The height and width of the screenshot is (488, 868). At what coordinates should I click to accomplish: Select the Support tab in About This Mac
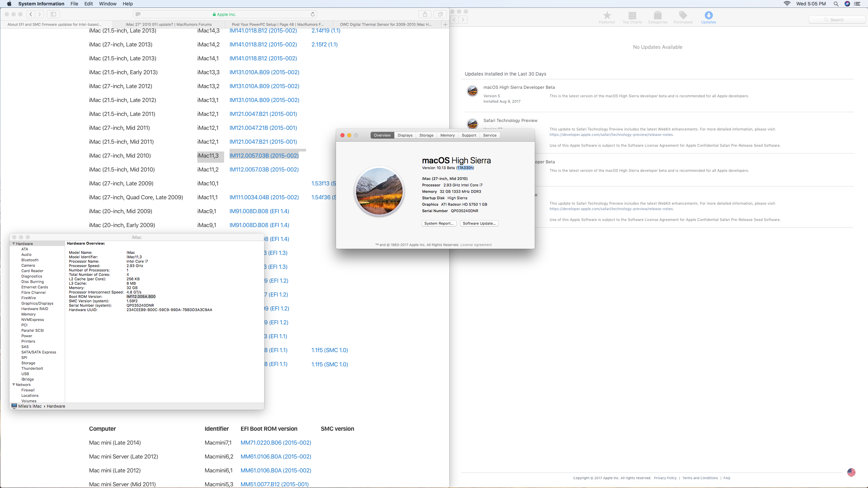click(x=469, y=135)
